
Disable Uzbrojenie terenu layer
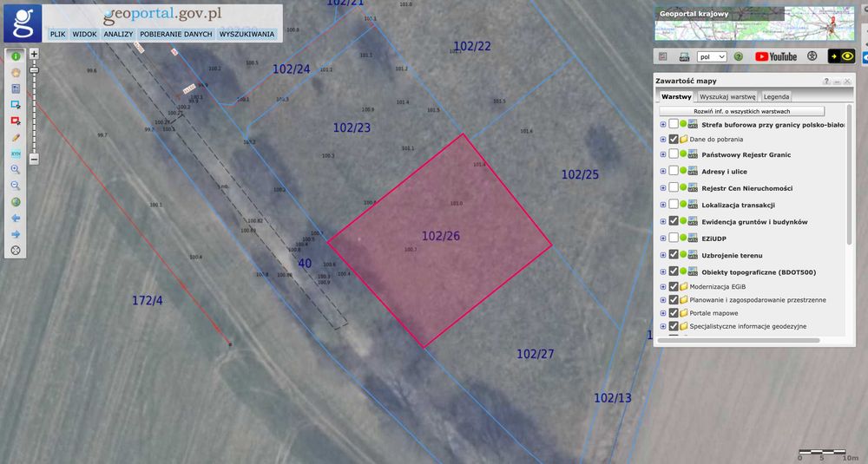click(674, 254)
